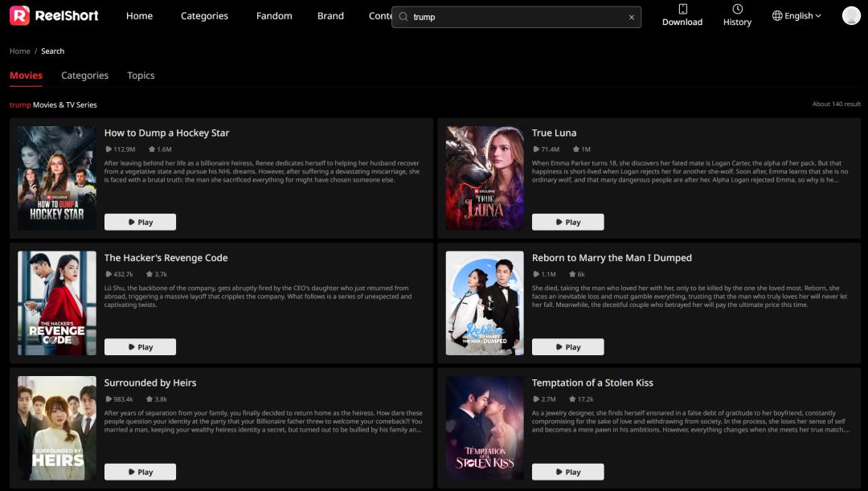Open the Categories nav menu

point(204,16)
